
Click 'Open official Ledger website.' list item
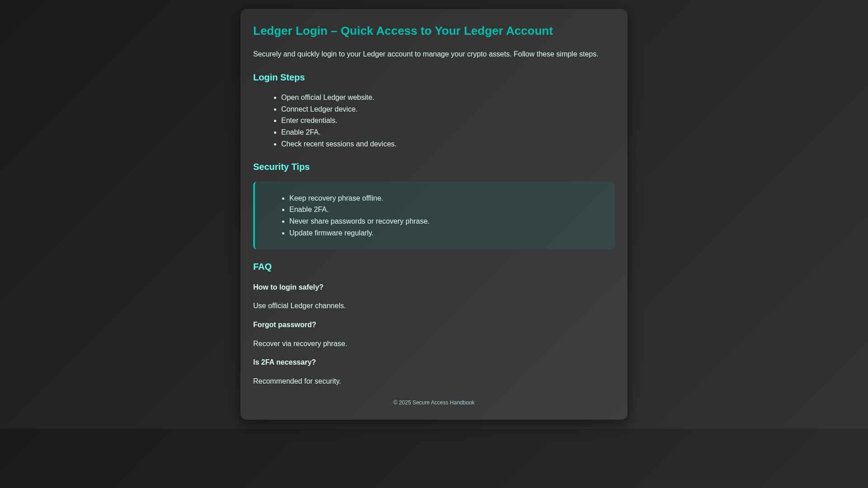pos(327,98)
